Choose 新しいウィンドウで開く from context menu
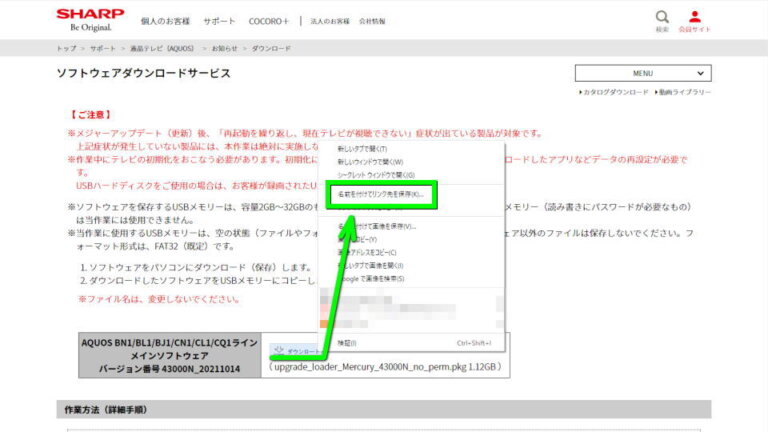The height and width of the screenshot is (432, 768). point(369,161)
